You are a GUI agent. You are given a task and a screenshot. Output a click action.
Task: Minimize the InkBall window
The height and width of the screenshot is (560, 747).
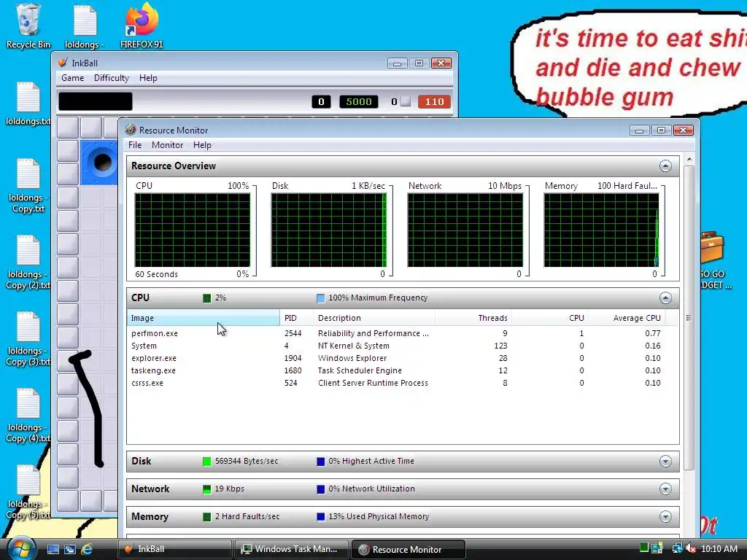397,63
